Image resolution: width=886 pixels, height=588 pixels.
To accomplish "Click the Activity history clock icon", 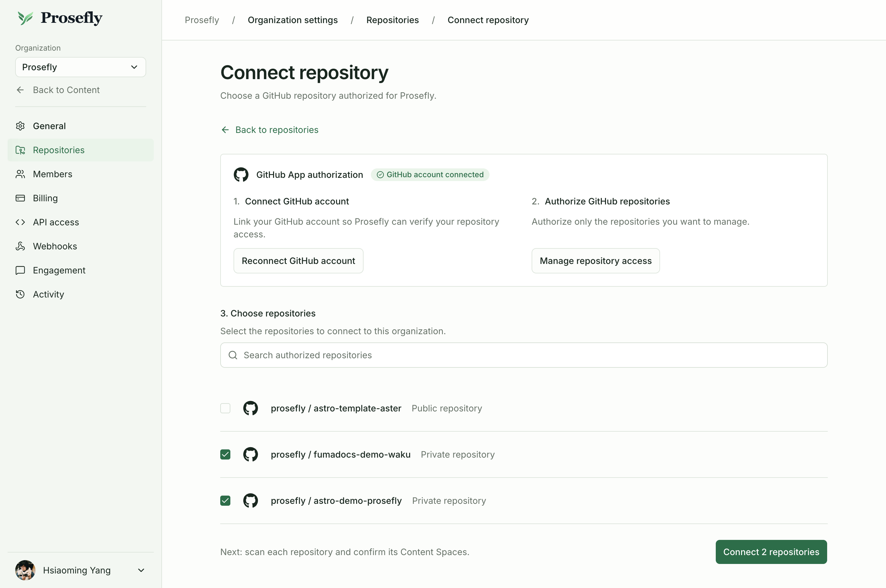I will pyautogui.click(x=20, y=294).
